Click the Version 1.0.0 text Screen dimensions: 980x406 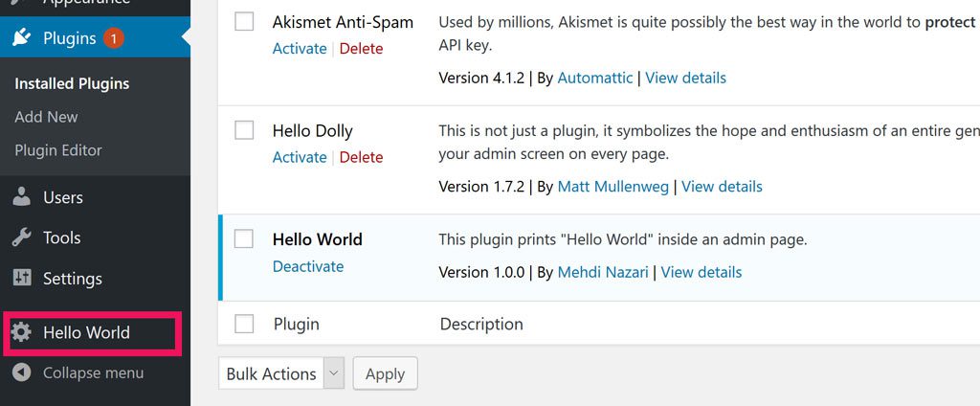coord(481,272)
